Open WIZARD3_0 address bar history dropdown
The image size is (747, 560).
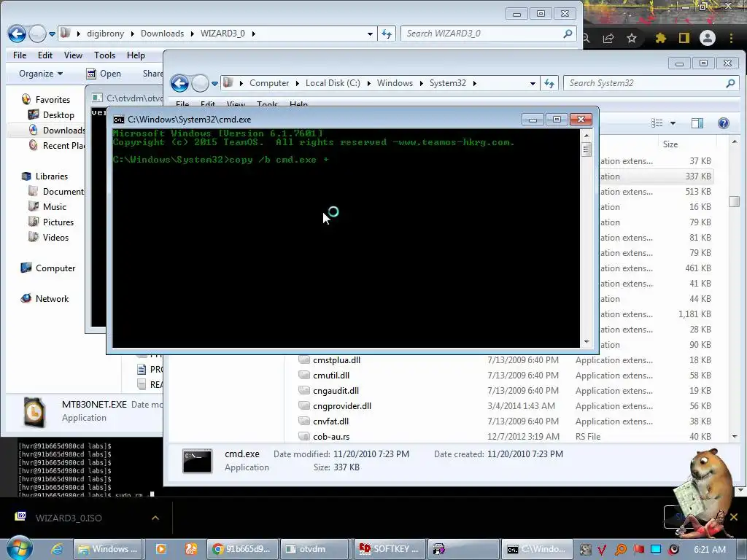pyautogui.click(x=370, y=34)
